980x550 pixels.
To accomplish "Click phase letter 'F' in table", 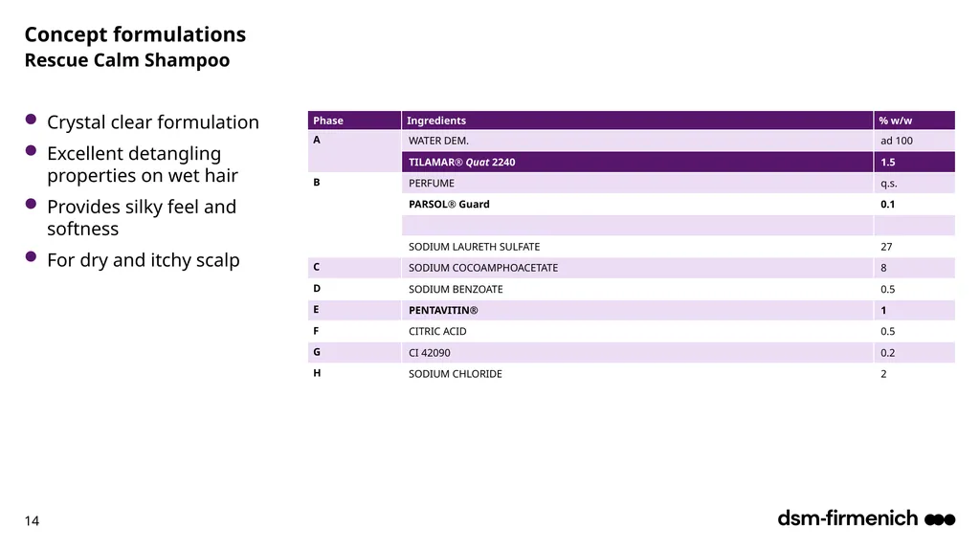I will pos(316,331).
